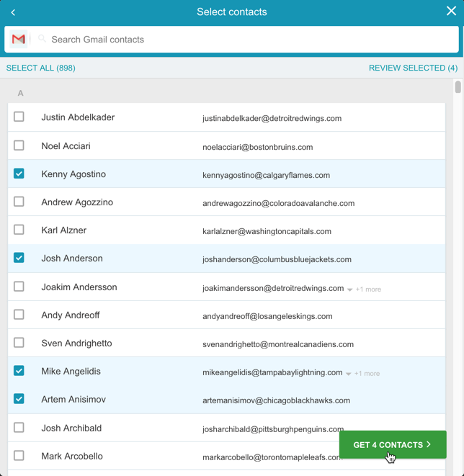Click the name Noel Acciari
Image resolution: width=464 pixels, height=476 pixels.
[x=66, y=146]
